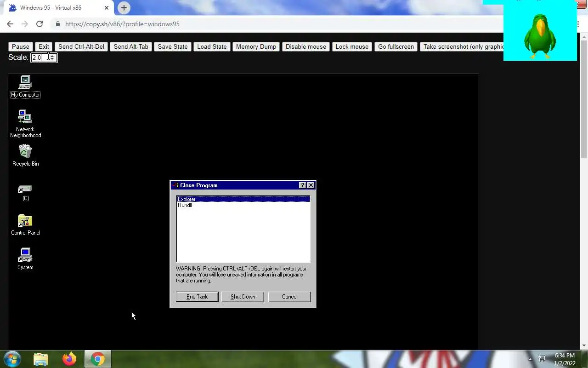588x368 pixels.
Task: Click the Windows Start orb
Action: coord(12,359)
